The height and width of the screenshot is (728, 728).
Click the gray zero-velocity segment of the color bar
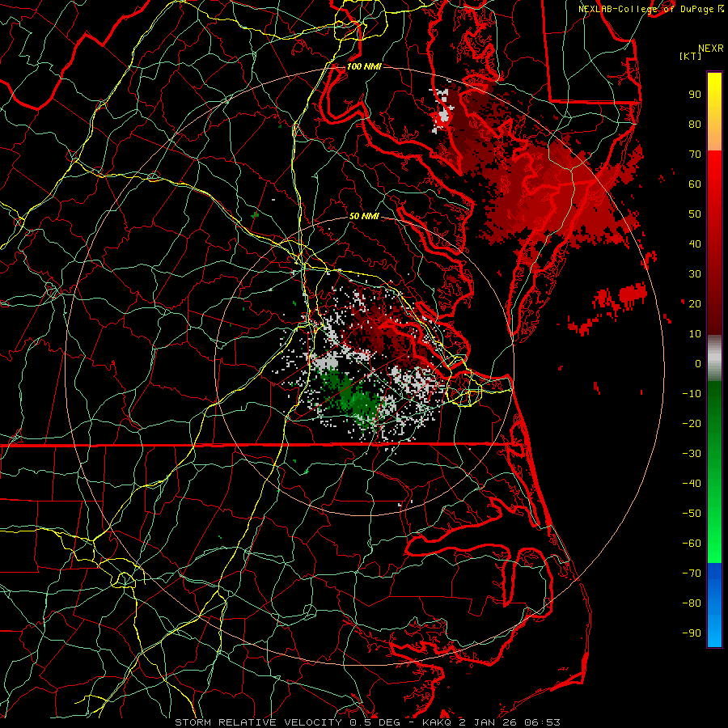click(x=714, y=358)
